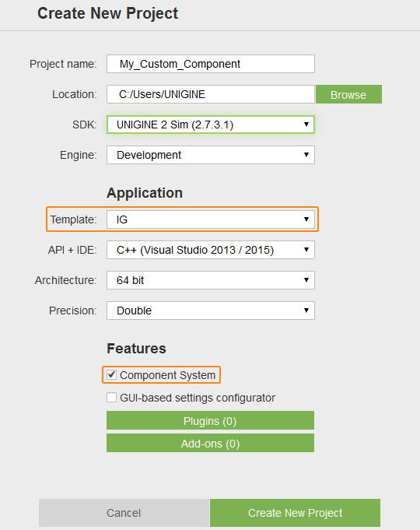Click the Architecture label
The width and height of the screenshot is (420, 530).
[66, 280]
